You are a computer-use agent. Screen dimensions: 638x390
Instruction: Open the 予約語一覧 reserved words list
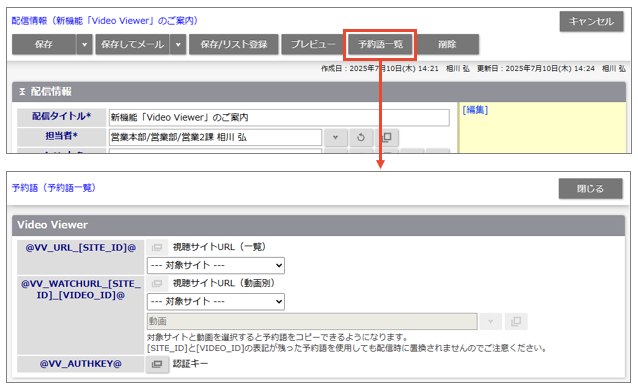[x=380, y=44]
